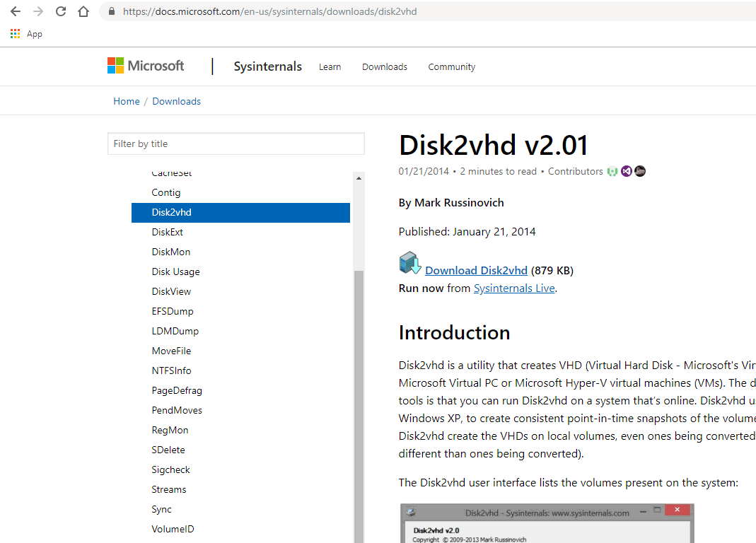756x543 pixels.
Task: Open the Sysinternals site title
Action: click(x=267, y=66)
